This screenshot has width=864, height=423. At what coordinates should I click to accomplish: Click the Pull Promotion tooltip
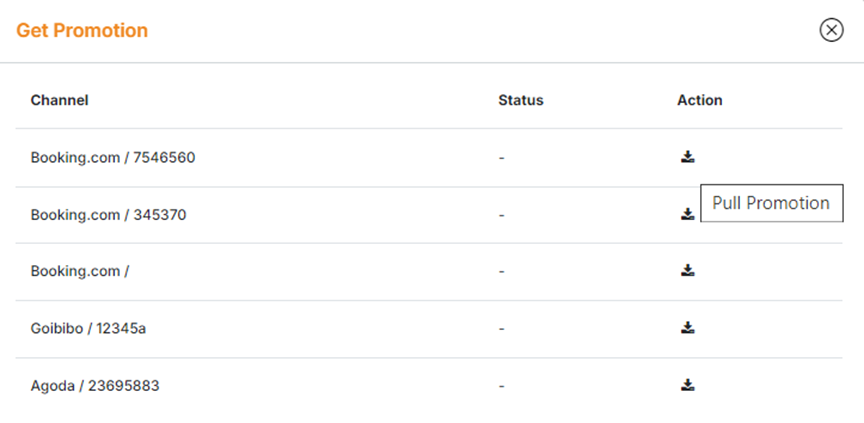771,203
